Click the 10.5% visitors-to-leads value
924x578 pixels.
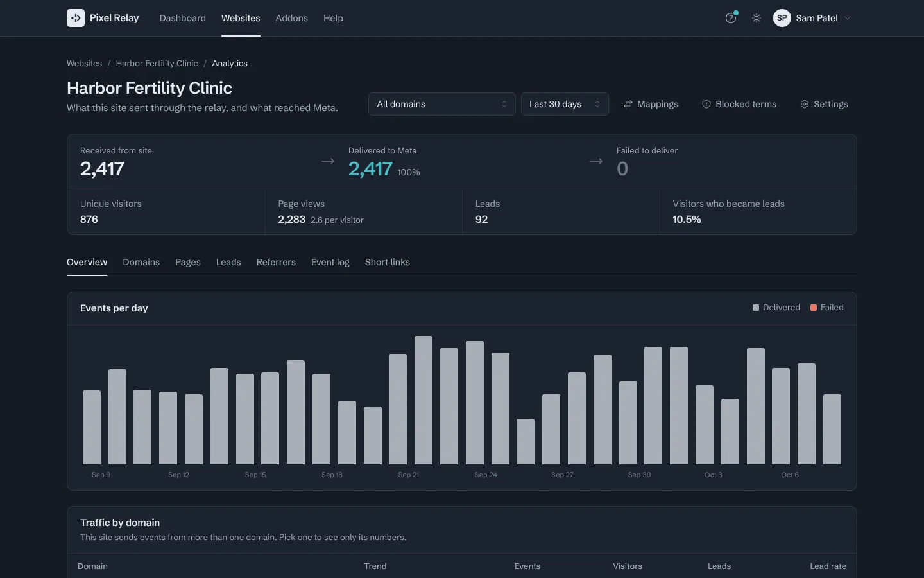[687, 219]
